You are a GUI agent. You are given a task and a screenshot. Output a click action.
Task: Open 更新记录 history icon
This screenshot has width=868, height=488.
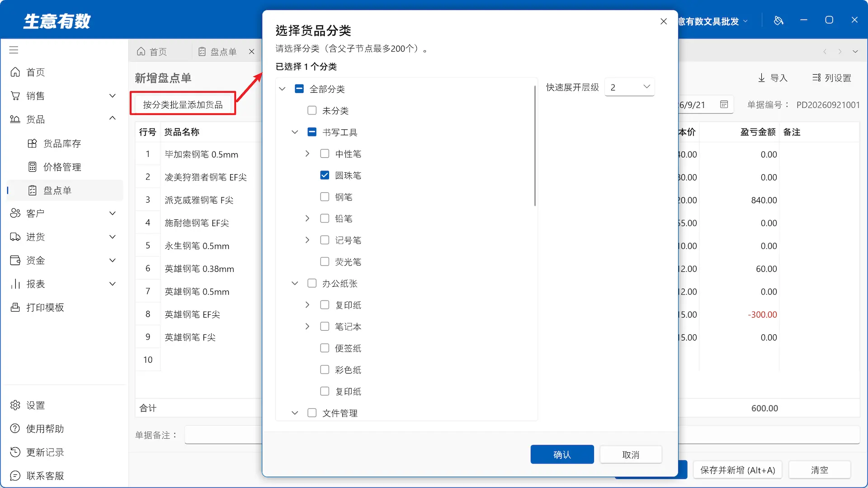15,452
